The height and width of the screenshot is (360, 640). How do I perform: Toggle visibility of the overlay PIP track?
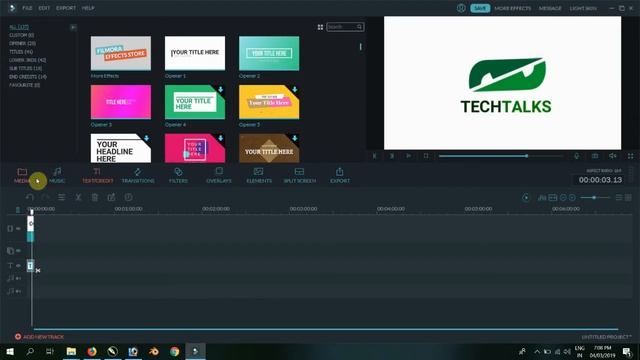[x=18, y=251]
